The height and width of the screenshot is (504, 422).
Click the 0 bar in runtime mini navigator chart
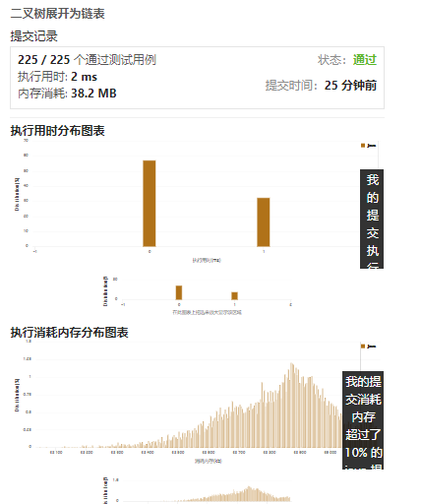pos(179,292)
